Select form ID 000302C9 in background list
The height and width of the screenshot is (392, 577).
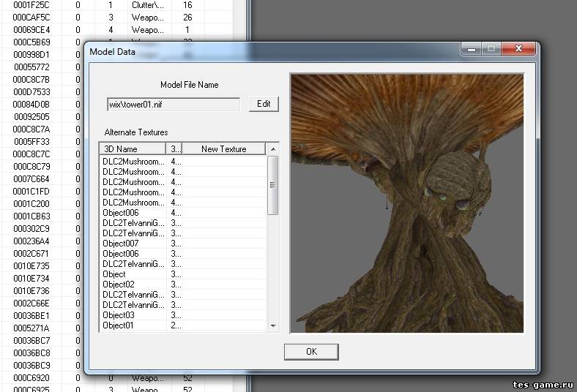[31, 229]
